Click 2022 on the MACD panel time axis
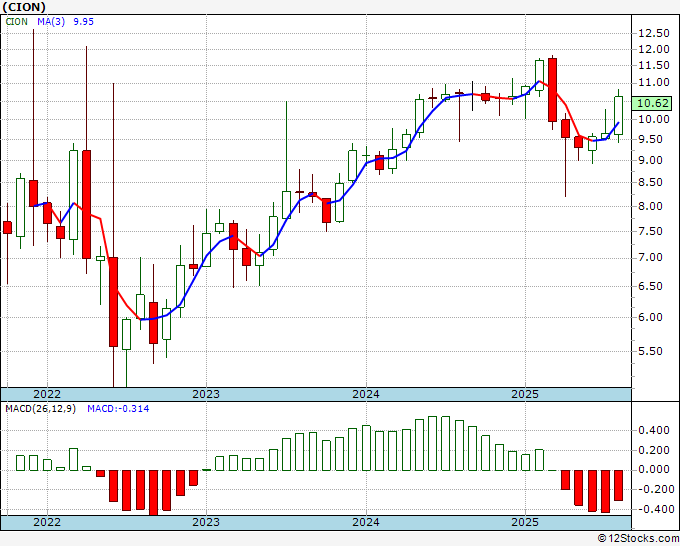 click(x=47, y=522)
